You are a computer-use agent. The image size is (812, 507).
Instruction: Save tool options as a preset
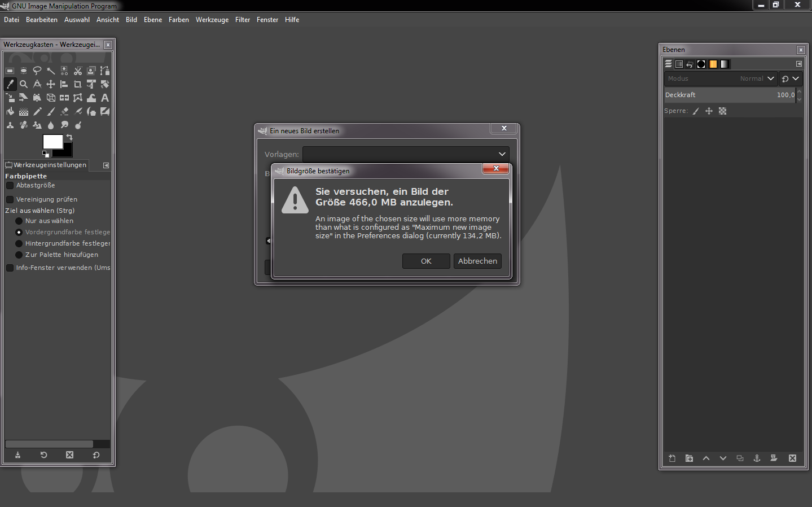17,455
